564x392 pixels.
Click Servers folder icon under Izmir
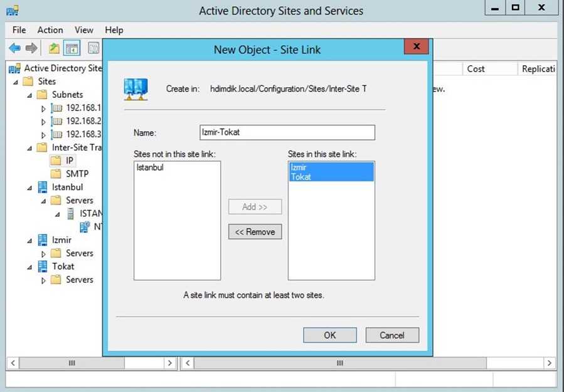[x=56, y=253]
